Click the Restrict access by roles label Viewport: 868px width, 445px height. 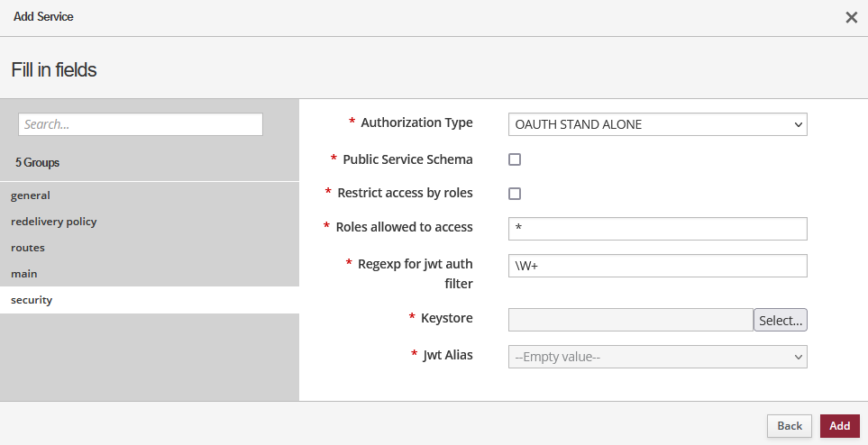tap(405, 193)
